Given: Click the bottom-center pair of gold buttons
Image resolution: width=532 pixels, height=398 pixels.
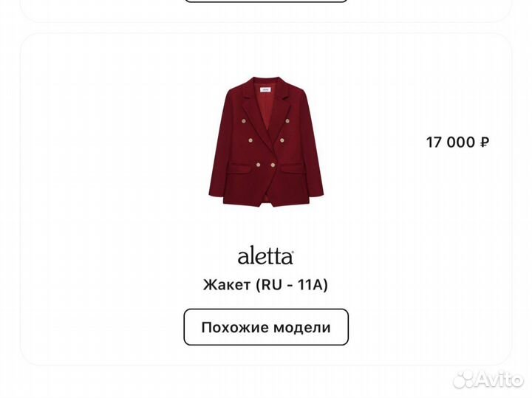Looking at the screenshot, I should point(265,165).
